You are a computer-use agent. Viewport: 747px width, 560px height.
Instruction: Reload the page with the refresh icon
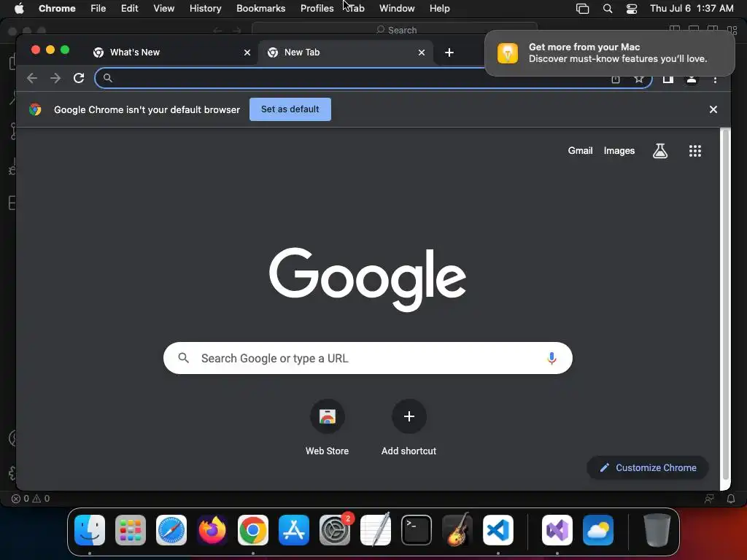click(x=79, y=78)
